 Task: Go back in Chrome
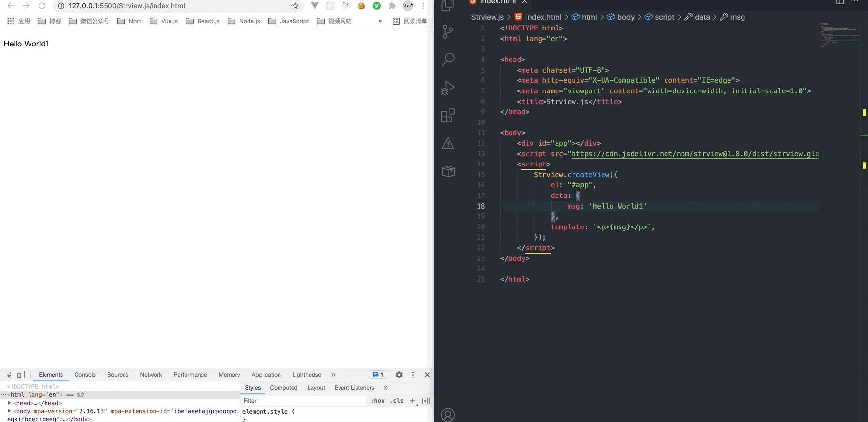tap(11, 6)
